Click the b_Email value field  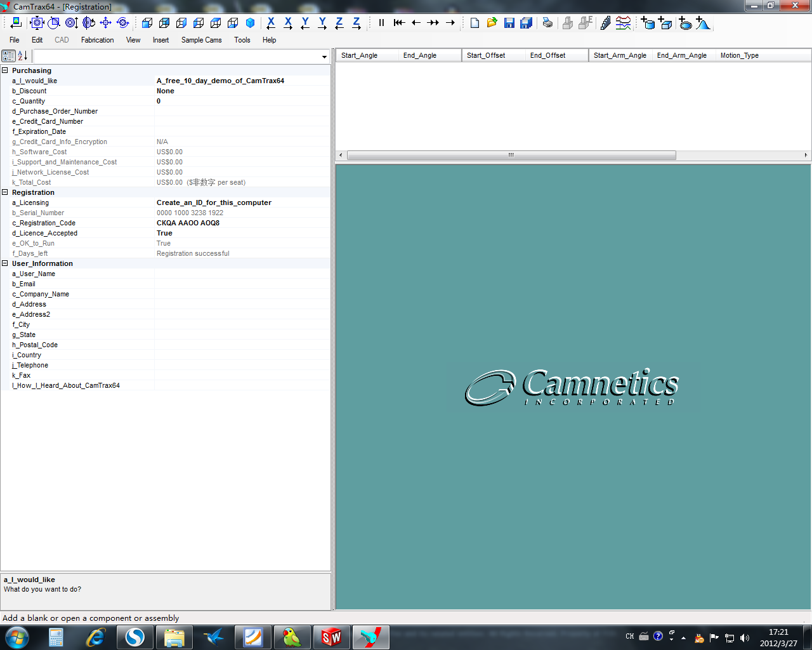click(242, 284)
